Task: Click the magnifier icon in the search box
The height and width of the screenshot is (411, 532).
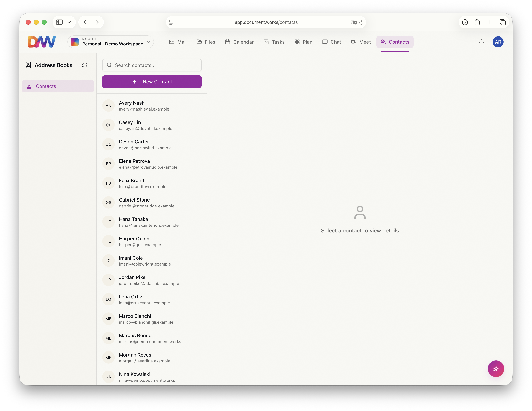Action: tap(109, 65)
